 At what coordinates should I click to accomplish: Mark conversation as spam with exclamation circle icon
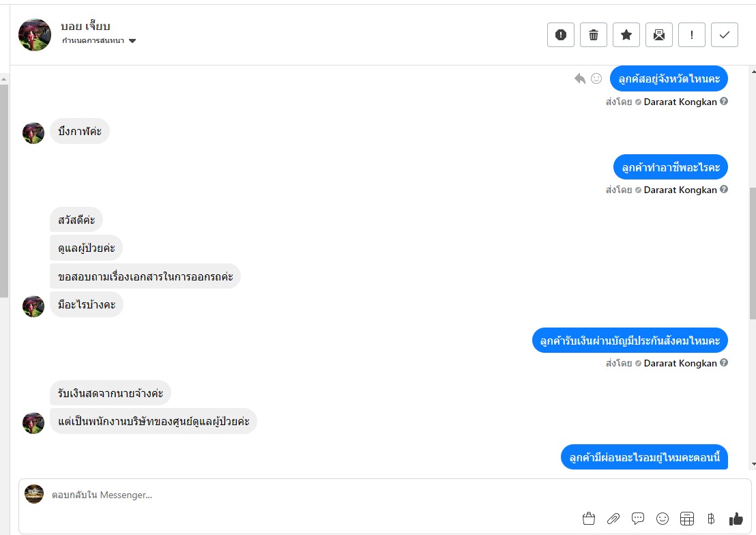pyautogui.click(x=561, y=35)
